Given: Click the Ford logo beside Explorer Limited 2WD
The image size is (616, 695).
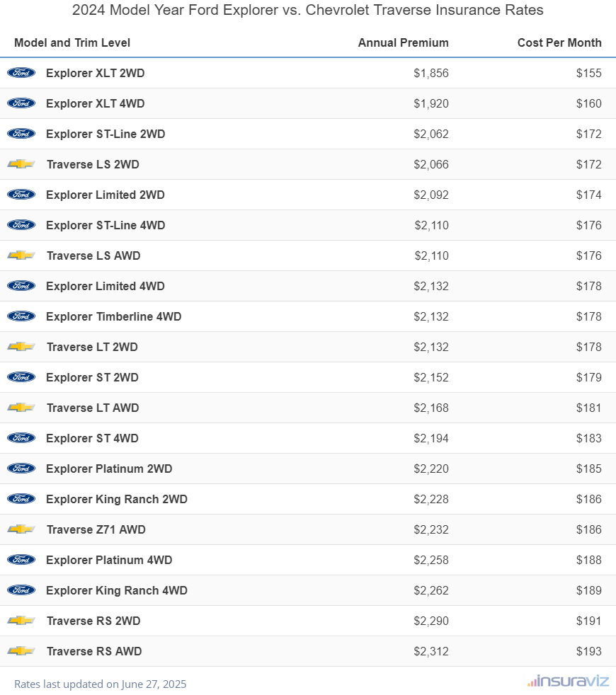Looking at the screenshot, I should (21, 195).
